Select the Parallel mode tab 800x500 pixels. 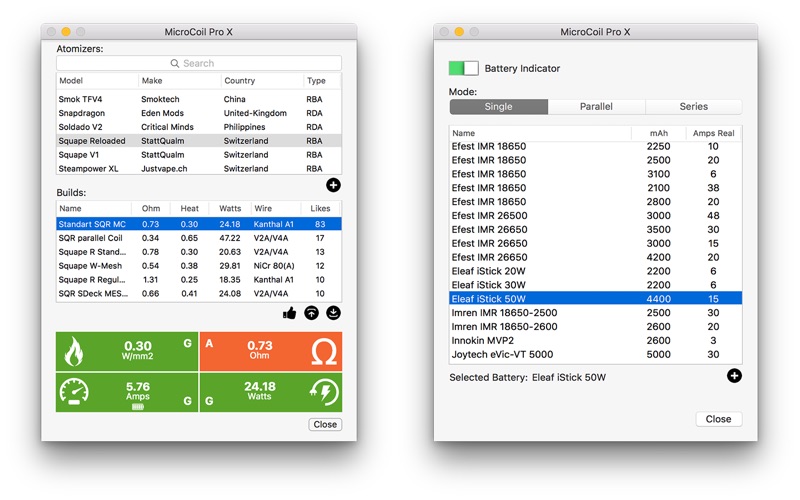pyautogui.click(x=596, y=107)
